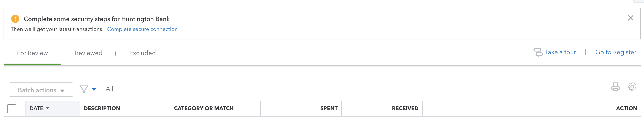Click the Take a tour signpost icon
This screenshot has height=133, width=644.
538,52
